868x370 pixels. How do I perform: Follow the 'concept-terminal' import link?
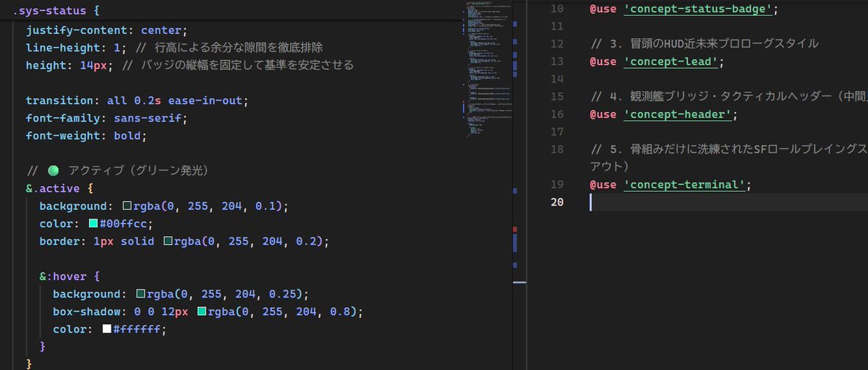685,185
